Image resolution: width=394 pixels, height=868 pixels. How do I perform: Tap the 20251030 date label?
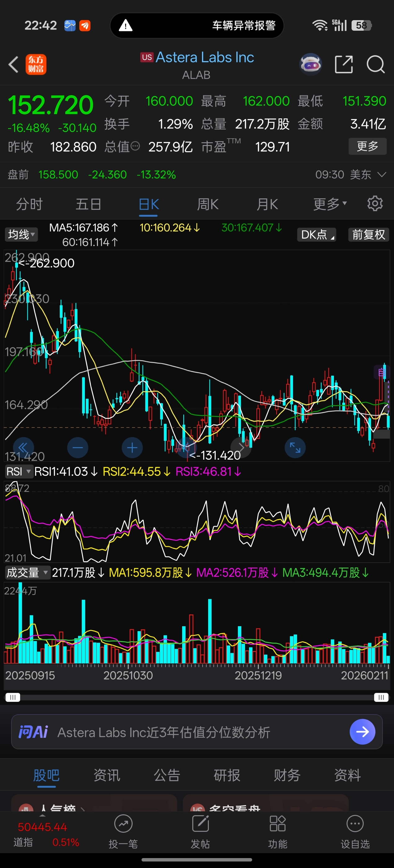pos(128,675)
